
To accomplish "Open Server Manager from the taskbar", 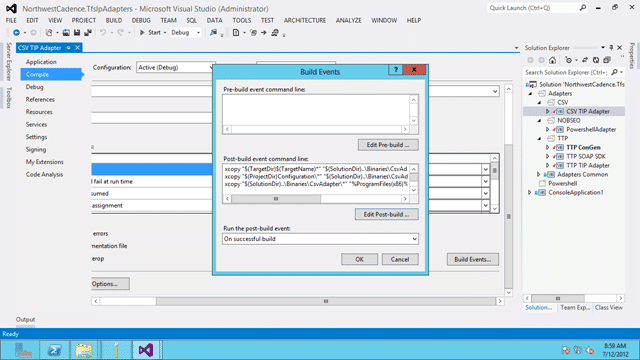I will 23,350.
